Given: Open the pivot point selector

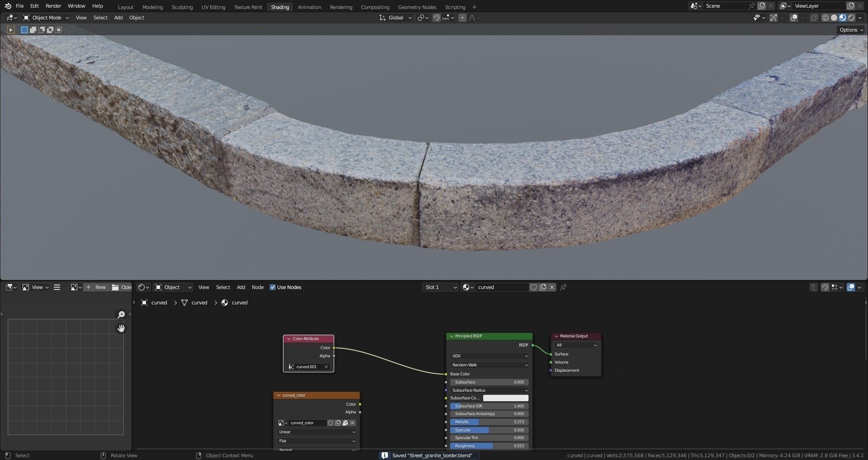Looking at the screenshot, I should click(x=423, y=18).
